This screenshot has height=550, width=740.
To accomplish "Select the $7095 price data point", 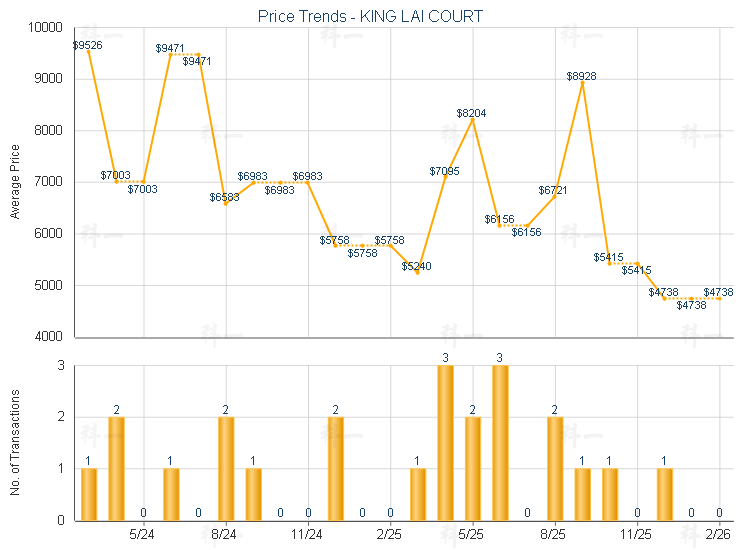I will tap(445, 172).
